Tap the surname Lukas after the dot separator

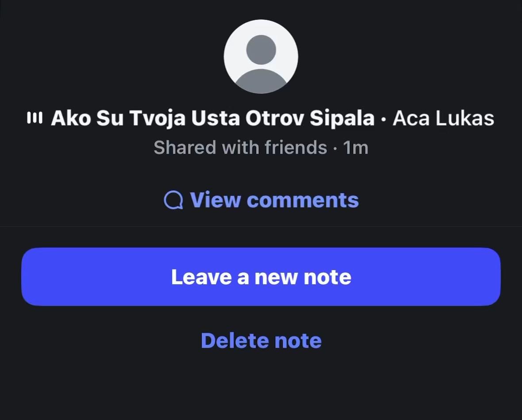click(x=465, y=118)
